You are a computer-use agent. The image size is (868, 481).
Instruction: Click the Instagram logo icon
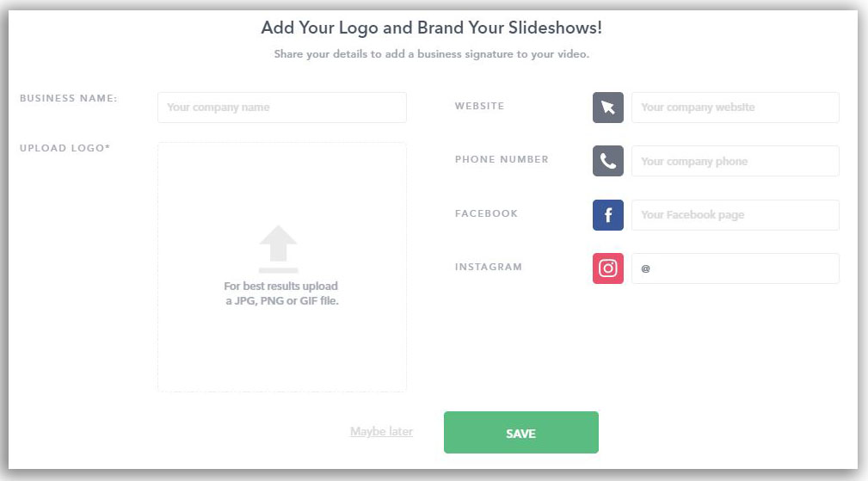(x=608, y=268)
